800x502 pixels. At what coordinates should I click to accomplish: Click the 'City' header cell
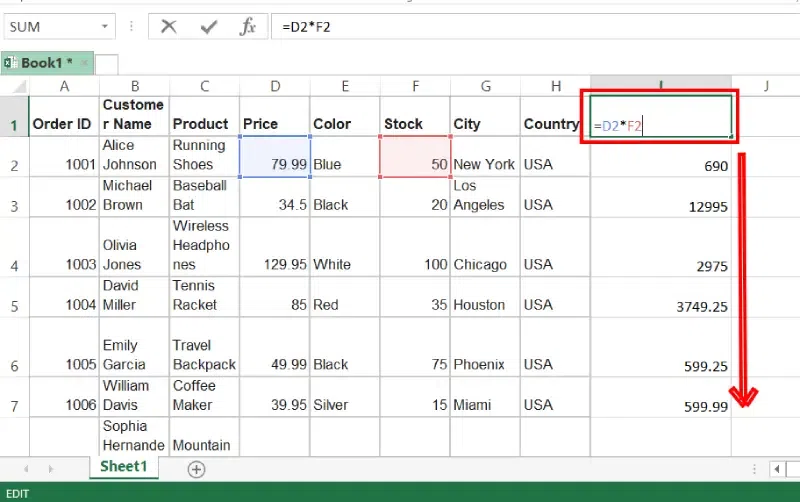pos(486,116)
